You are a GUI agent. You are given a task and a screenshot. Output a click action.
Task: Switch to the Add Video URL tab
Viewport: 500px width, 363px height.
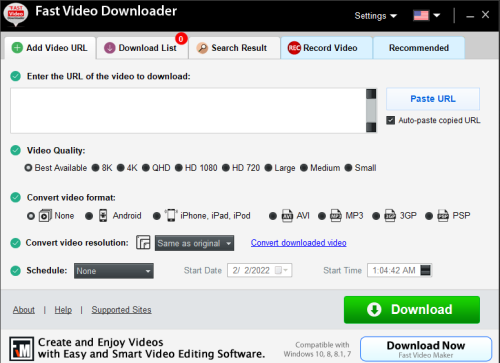pos(50,48)
